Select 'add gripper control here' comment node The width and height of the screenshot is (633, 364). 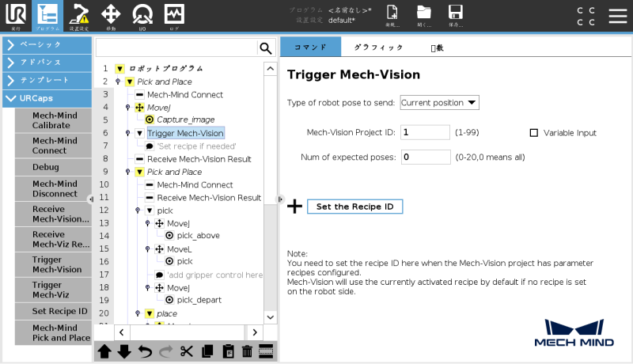(214, 275)
